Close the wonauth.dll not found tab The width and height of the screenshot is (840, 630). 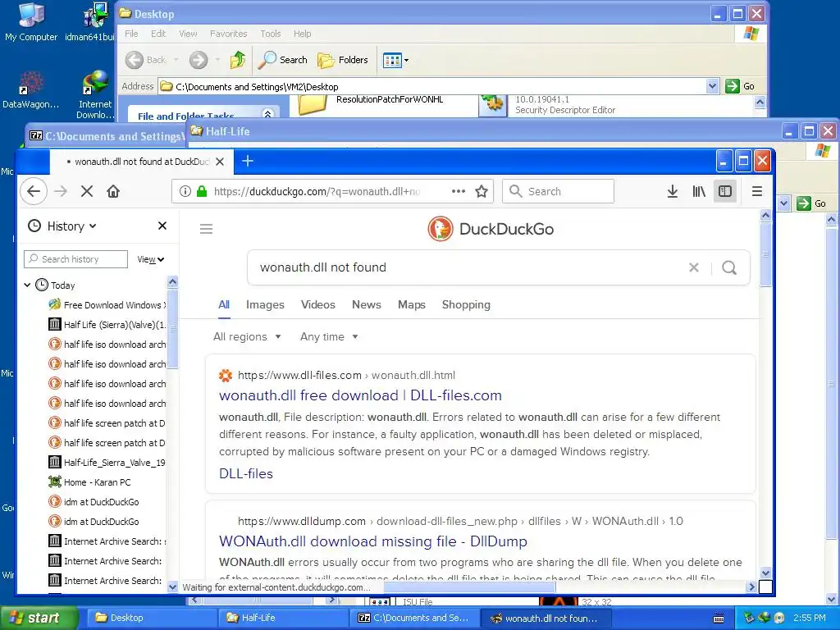coord(220,162)
